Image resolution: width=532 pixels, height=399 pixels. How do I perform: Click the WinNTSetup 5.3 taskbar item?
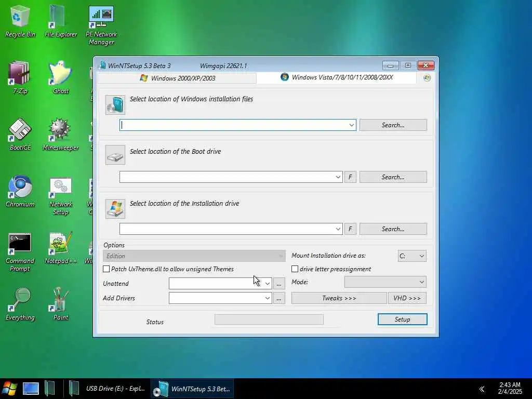(192, 389)
